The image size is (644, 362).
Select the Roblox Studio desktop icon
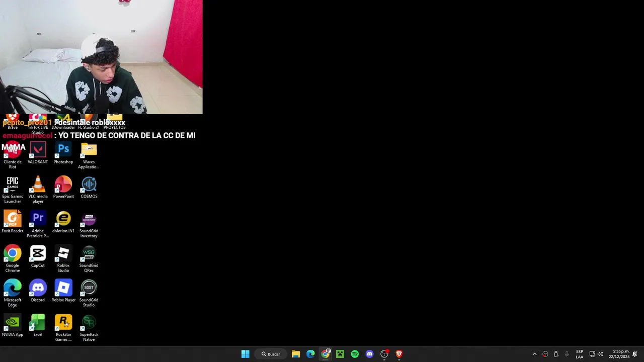(63, 258)
